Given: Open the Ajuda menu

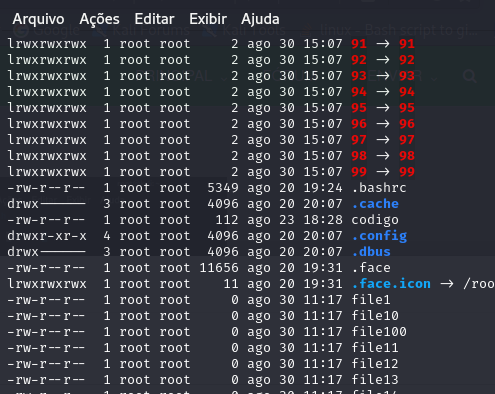Looking at the screenshot, I should coord(260,19).
